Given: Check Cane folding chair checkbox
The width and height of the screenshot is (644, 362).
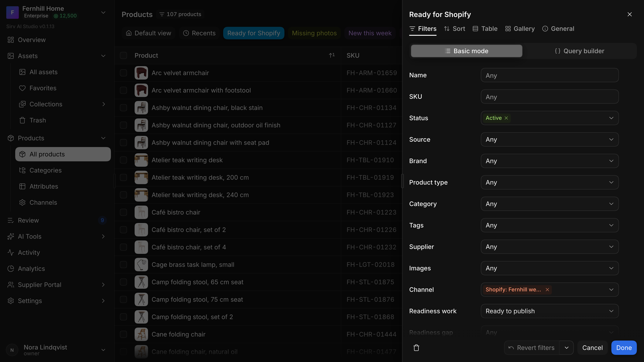Looking at the screenshot, I should click(x=123, y=334).
